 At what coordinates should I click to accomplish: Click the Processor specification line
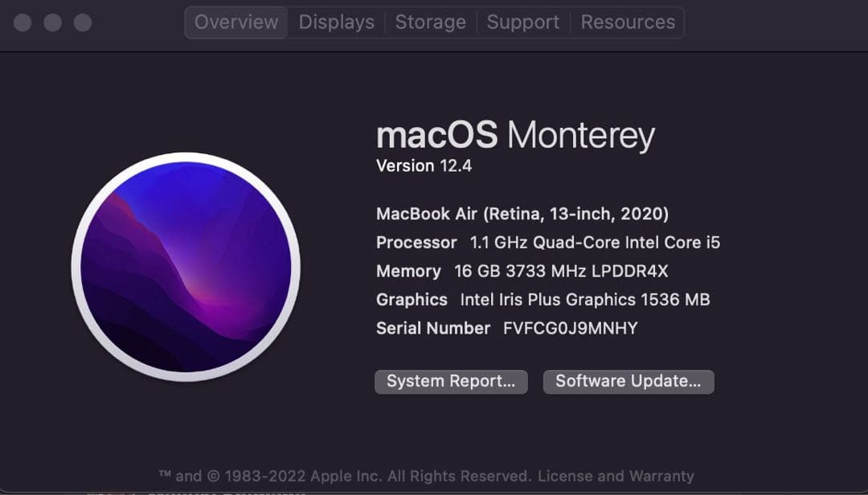click(x=548, y=242)
